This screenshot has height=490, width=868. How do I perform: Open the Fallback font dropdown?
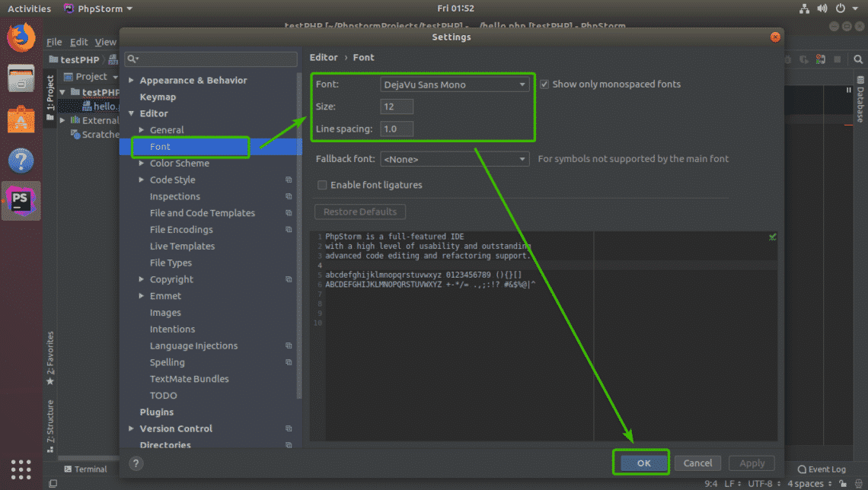point(455,159)
